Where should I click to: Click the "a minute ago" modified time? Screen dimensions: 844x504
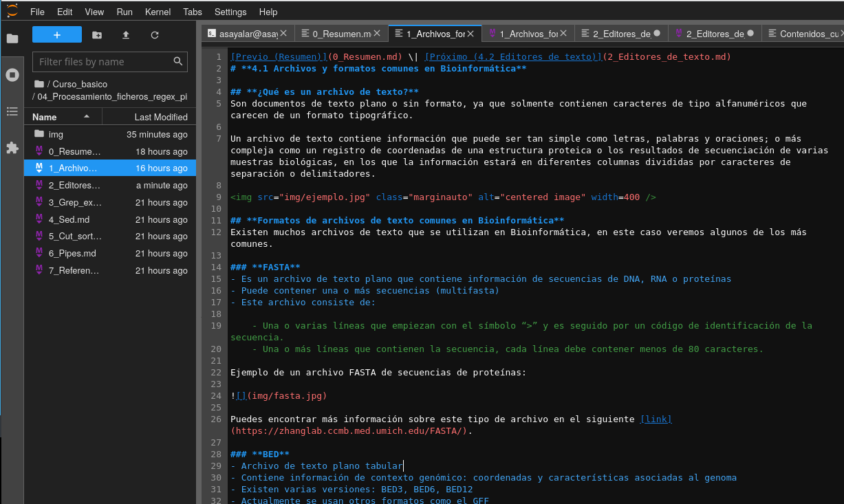pos(162,186)
